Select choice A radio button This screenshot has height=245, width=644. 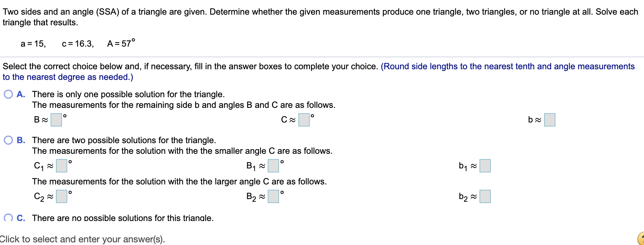(x=8, y=94)
